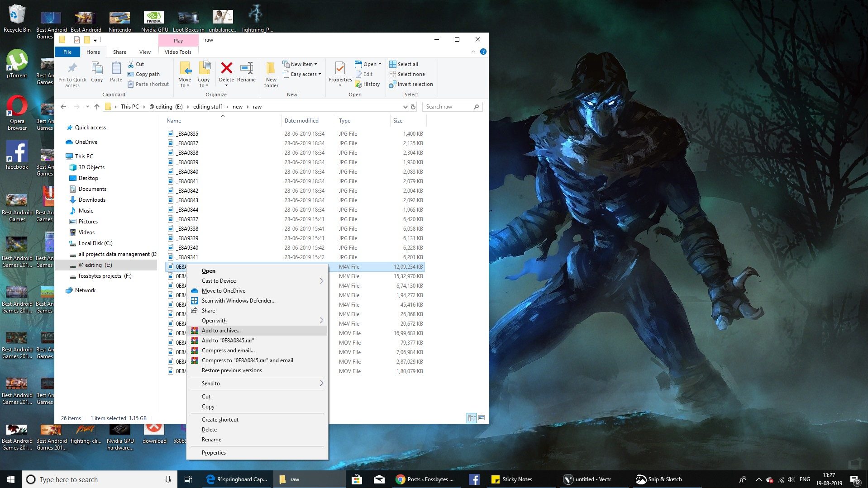
Task: Switch to the View ribbon tab
Action: pyautogui.click(x=145, y=52)
